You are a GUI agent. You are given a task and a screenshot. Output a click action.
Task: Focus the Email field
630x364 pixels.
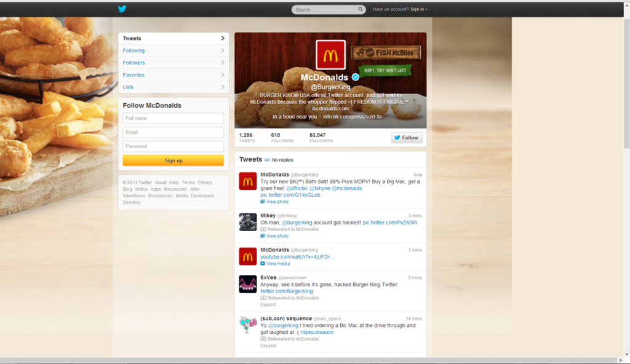coord(173,132)
